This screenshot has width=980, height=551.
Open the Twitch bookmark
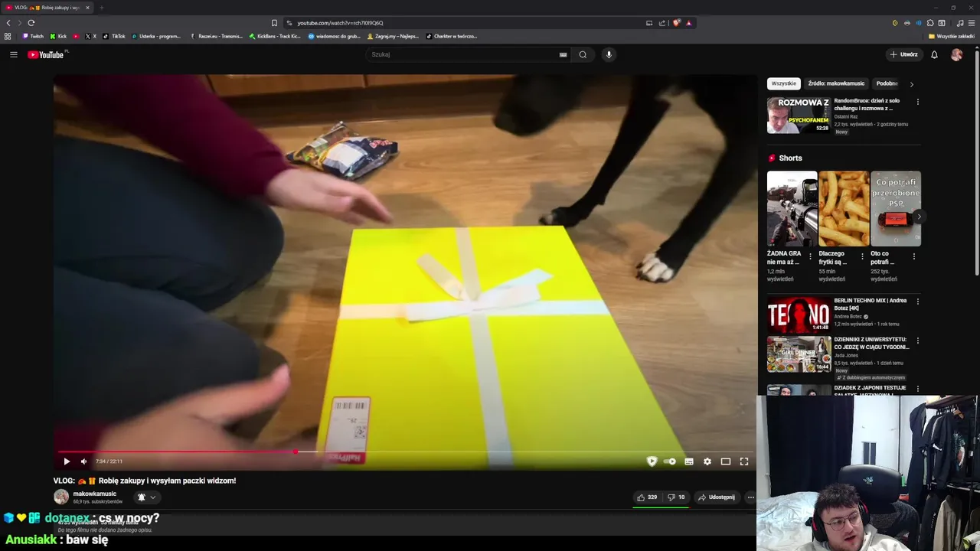pos(33,36)
